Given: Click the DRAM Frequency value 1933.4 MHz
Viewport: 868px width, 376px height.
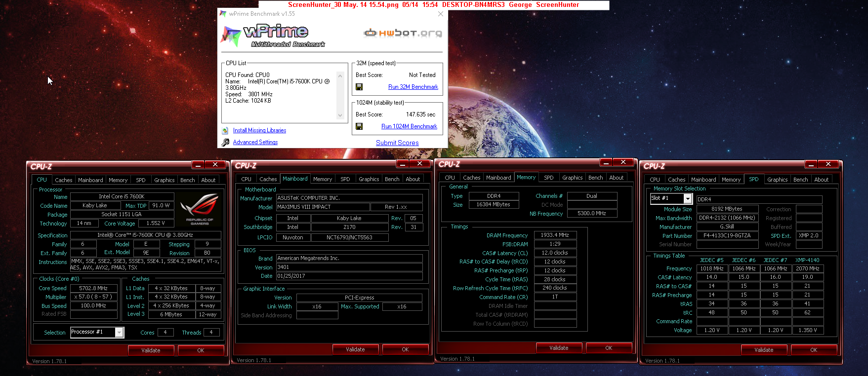Looking at the screenshot, I should pos(555,235).
